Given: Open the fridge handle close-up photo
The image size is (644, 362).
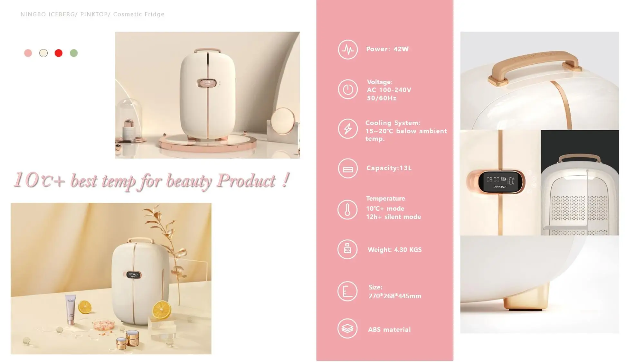Looking at the screenshot, I should [539, 80].
